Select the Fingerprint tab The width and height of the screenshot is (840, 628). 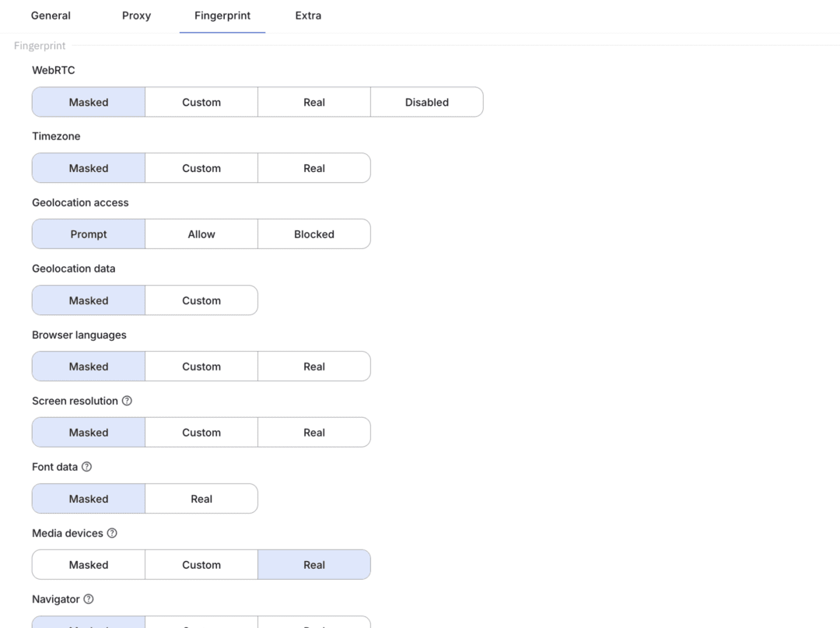[x=222, y=16]
